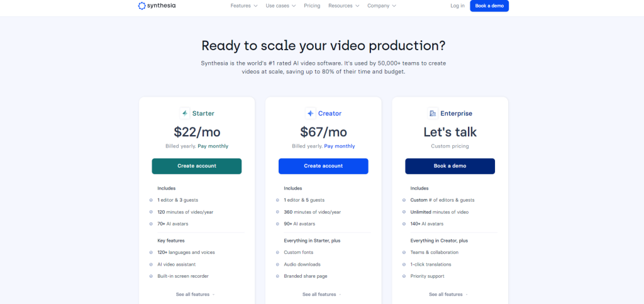Viewport: 644px width, 304px height.
Task: Open the Company dropdown menu
Action: point(382,6)
